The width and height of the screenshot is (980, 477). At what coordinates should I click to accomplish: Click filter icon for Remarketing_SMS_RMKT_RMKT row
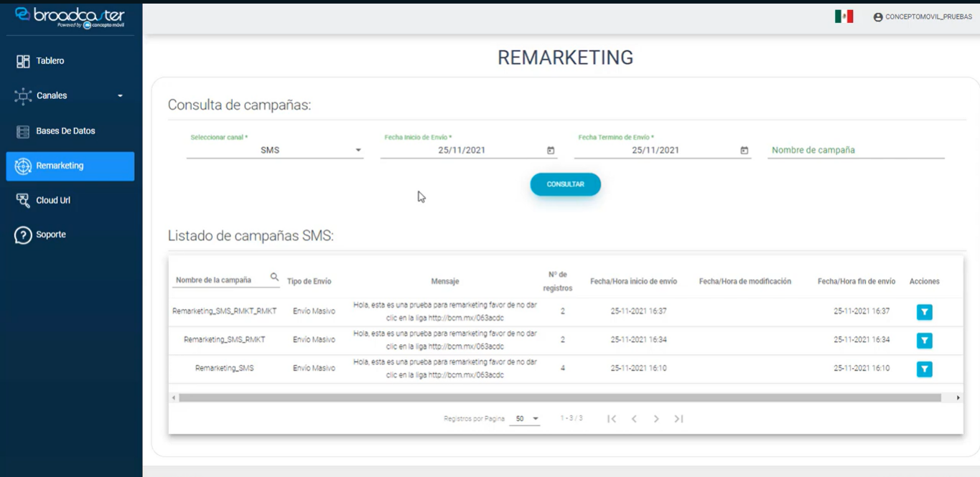pos(925,312)
